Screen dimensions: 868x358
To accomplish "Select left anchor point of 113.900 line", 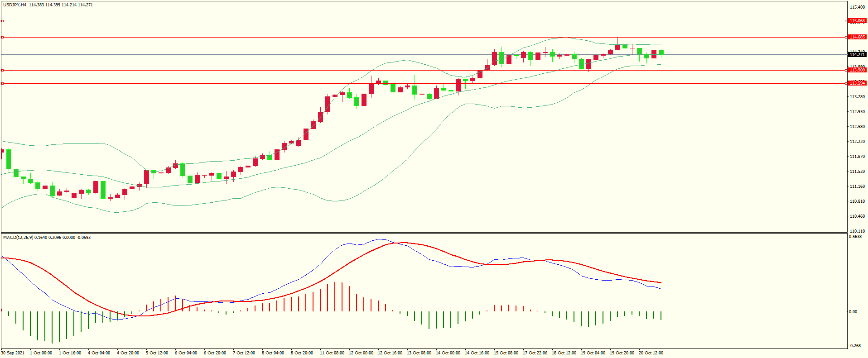I will coord(3,70).
